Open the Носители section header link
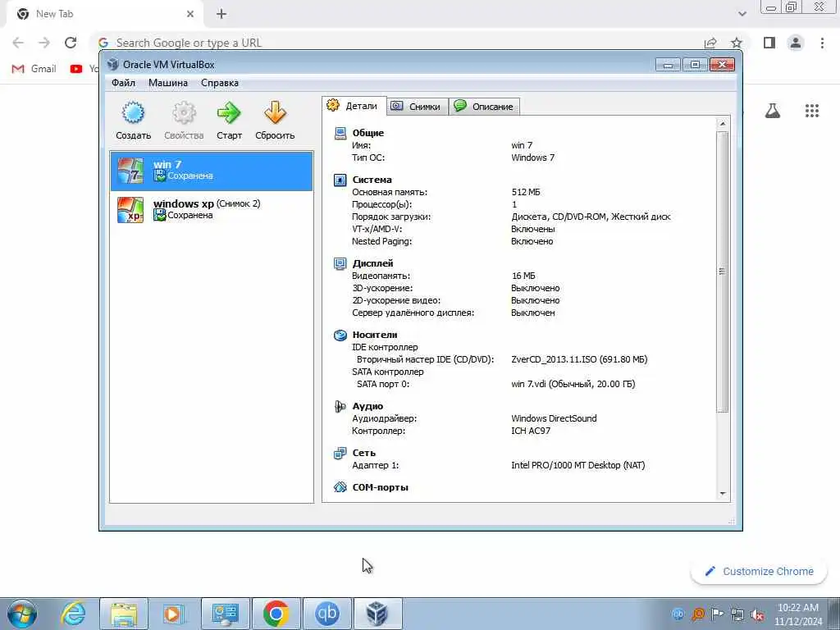840x630 pixels. point(375,335)
